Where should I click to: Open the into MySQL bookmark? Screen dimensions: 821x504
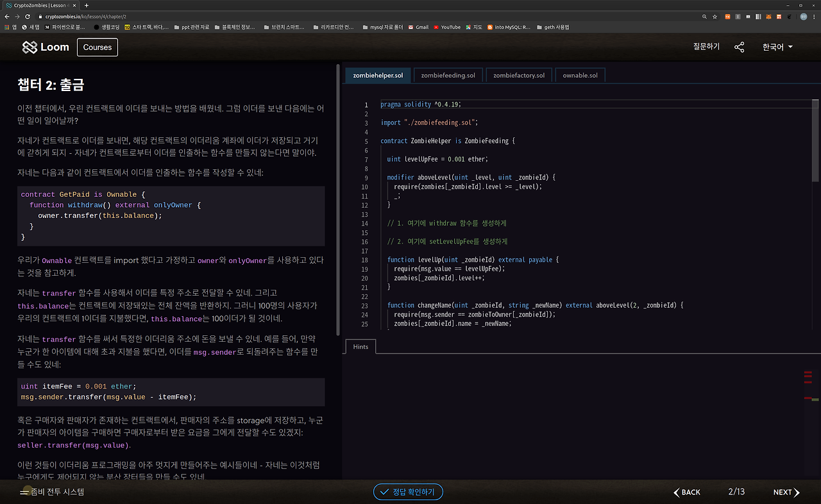pyautogui.click(x=509, y=27)
